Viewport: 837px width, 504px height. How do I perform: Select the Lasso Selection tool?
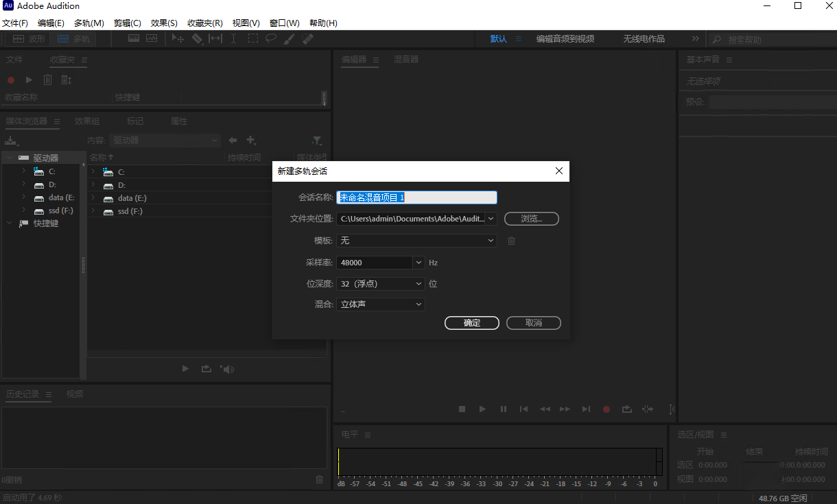(271, 39)
